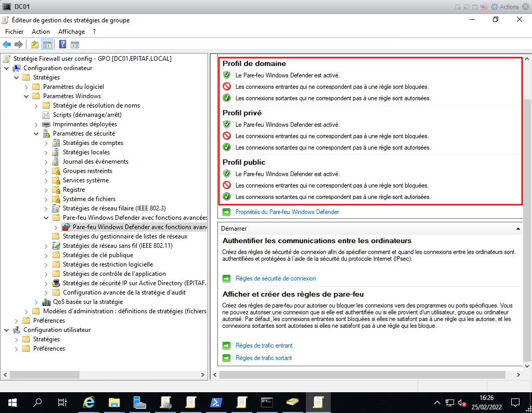The image size is (532, 413).
Task: Click the volume speaker tray icon
Action: pyautogui.click(x=461, y=402)
